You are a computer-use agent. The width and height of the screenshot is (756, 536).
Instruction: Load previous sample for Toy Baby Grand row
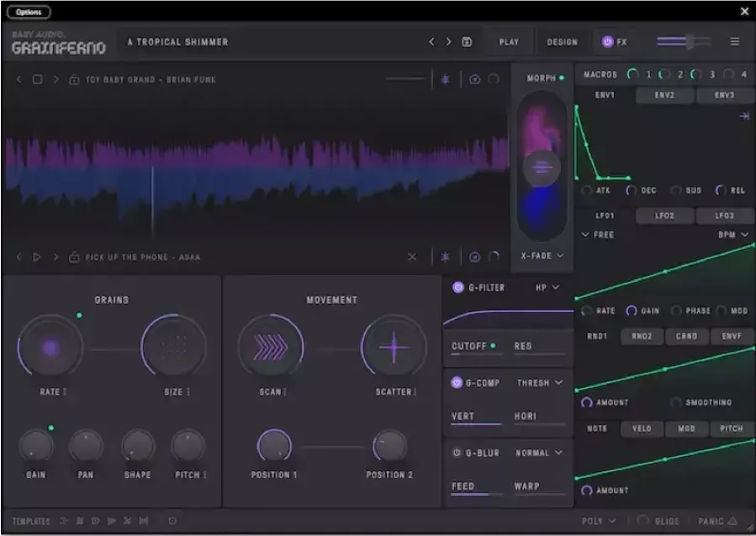coord(19,79)
